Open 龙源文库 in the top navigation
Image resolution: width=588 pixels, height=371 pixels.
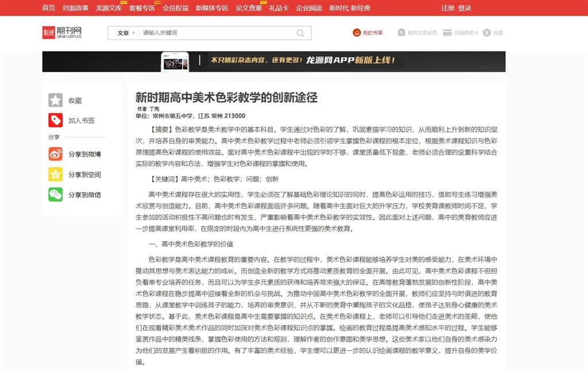pos(109,8)
